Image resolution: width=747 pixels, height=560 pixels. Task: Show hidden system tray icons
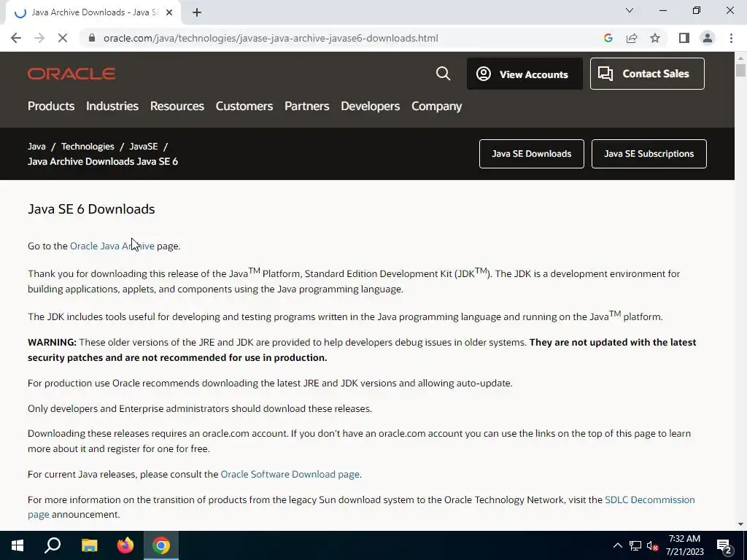point(617,545)
